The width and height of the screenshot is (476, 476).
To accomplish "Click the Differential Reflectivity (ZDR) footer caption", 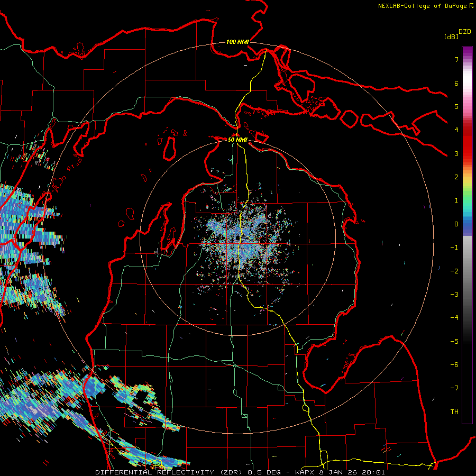I will click(240, 472).
